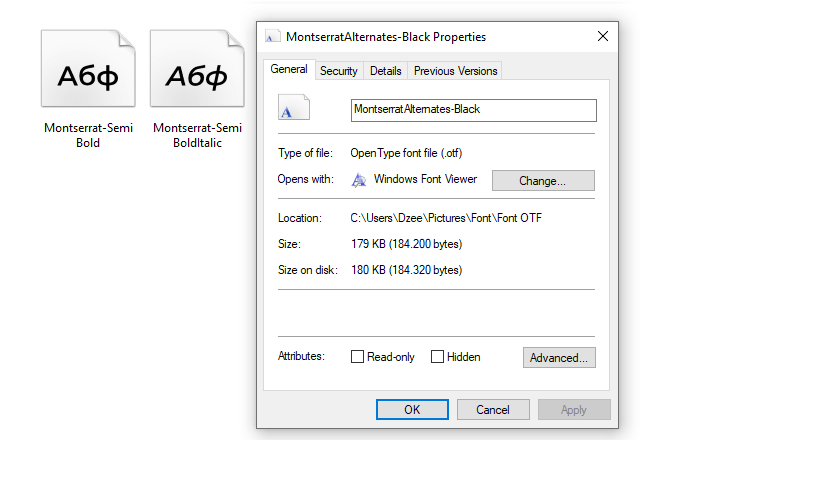The width and height of the screenshot is (823, 498).
Task: Click the Properties dialog title text
Action: 386,37
